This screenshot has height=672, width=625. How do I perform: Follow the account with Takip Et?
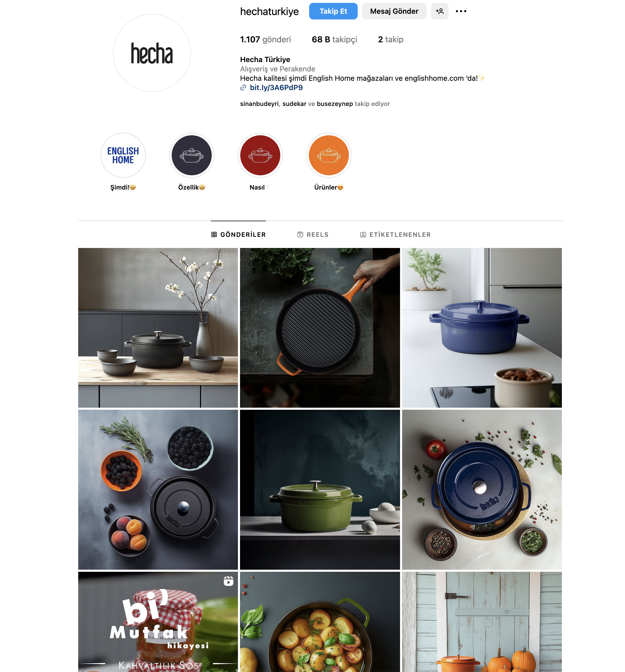(x=333, y=11)
